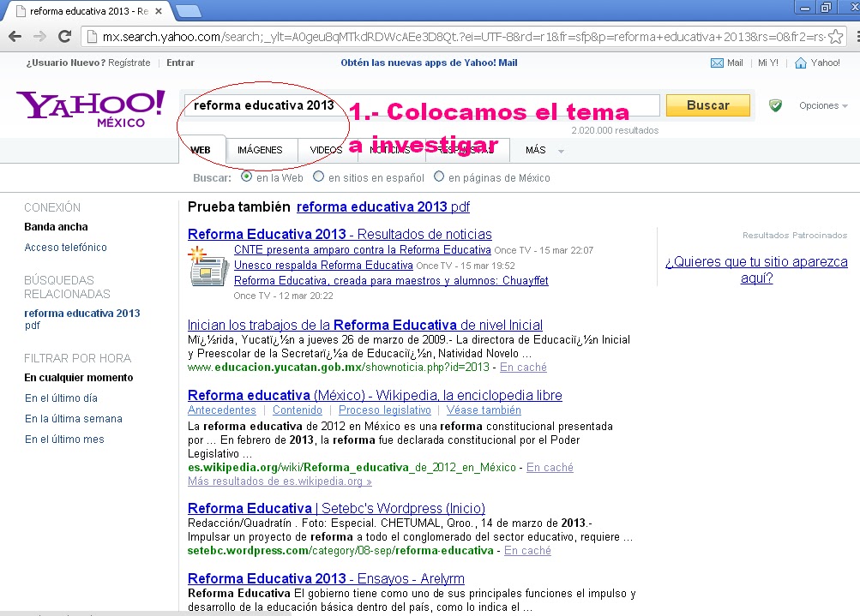860x616 pixels.
Task: Expand the MÁS tab dropdown
Action: (544, 150)
